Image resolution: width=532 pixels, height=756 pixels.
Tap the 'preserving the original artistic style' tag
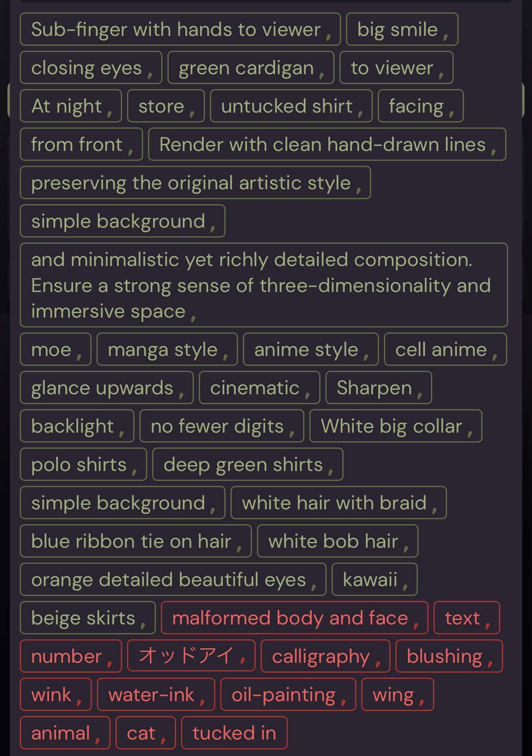pyautogui.click(x=195, y=183)
